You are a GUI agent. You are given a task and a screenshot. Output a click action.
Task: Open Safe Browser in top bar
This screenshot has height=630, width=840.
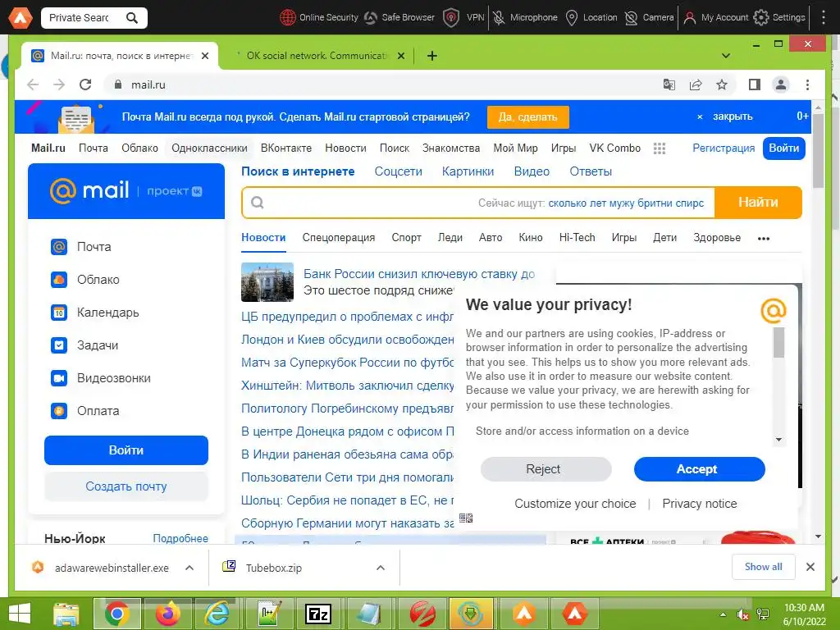(x=399, y=18)
